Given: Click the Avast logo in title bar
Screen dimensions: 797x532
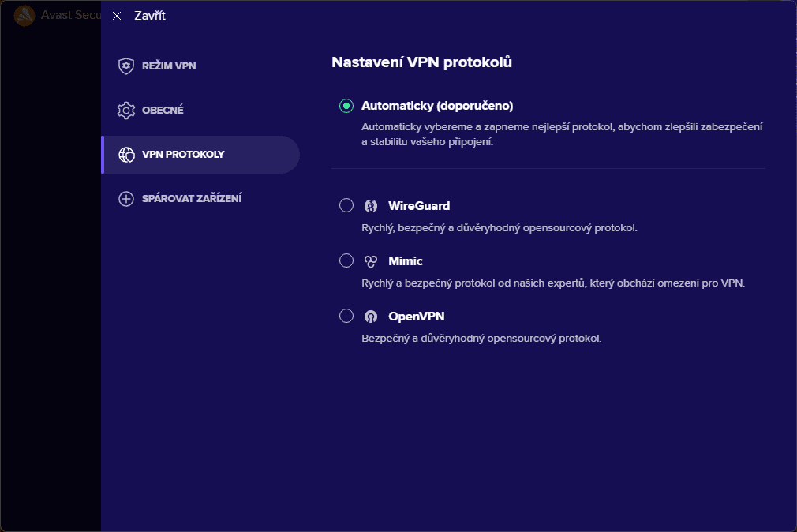Looking at the screenshot, I should [x=24, y=16].
